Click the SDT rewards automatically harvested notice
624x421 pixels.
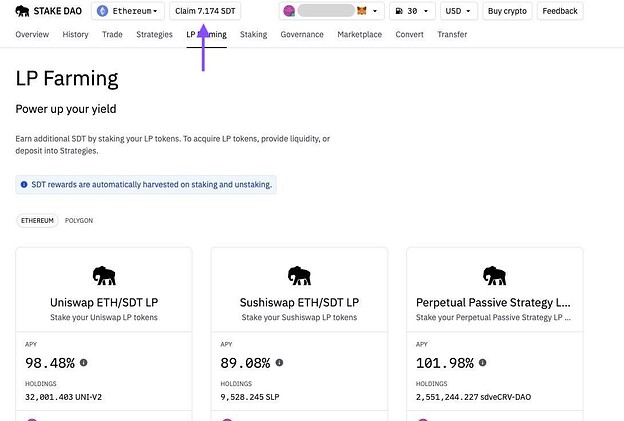(146, 185)
